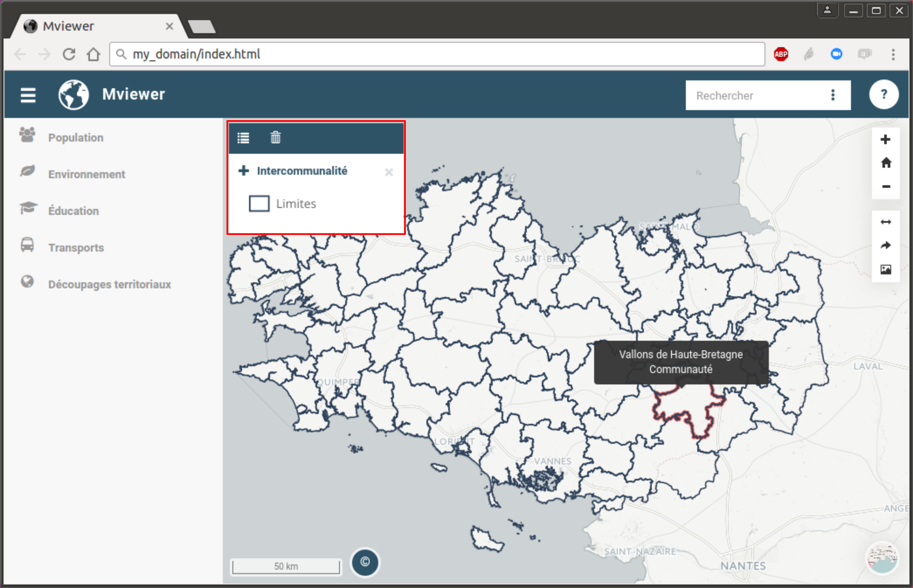Click the Découpages territoriaux globe icon
This screenshot has width=913, height=588.
coord(27,281)
